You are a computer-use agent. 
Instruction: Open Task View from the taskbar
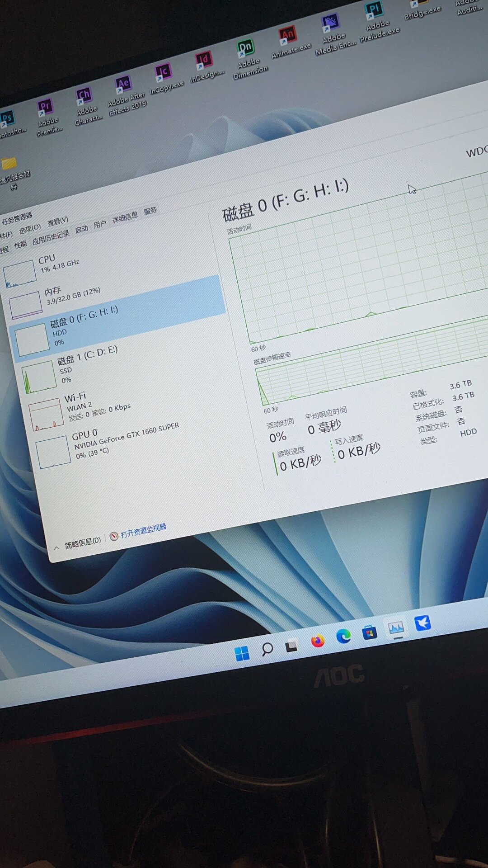click(x=291, y=646)
